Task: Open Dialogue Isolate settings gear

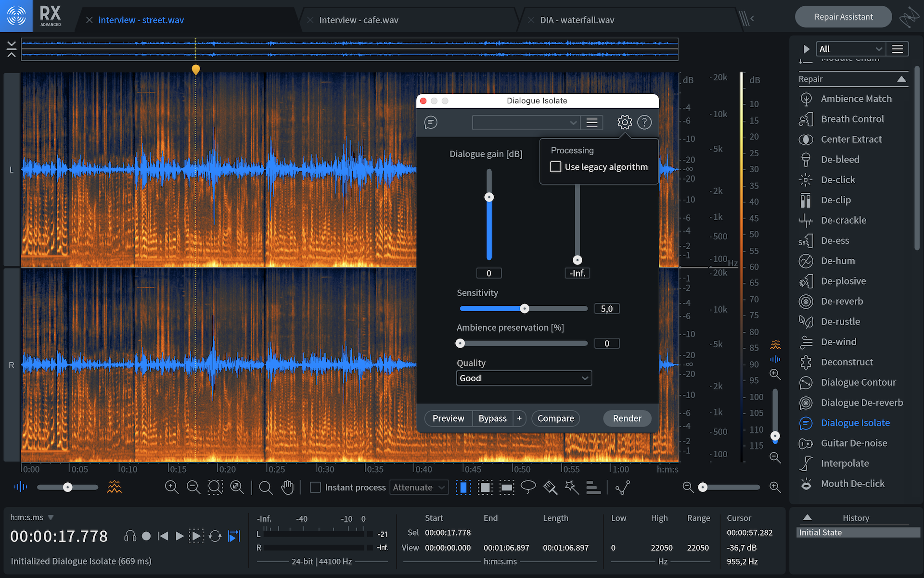Action: click(x=625, y=122)
